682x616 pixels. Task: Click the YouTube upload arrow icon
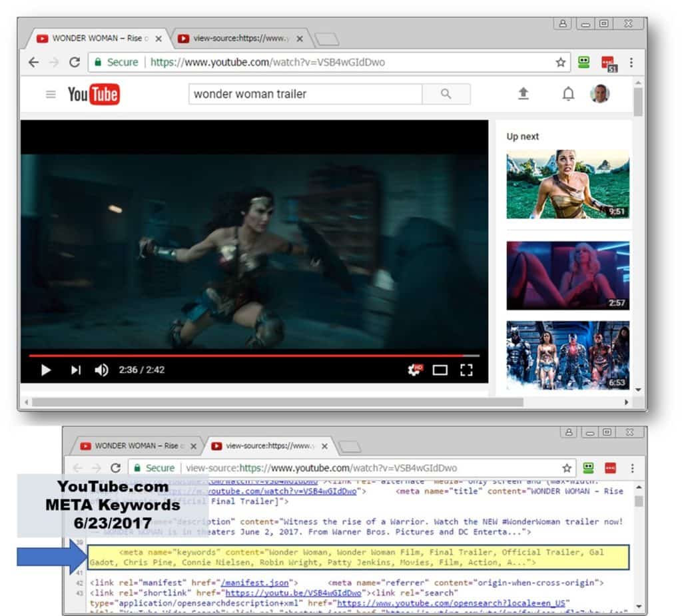[x=523, y=93]
